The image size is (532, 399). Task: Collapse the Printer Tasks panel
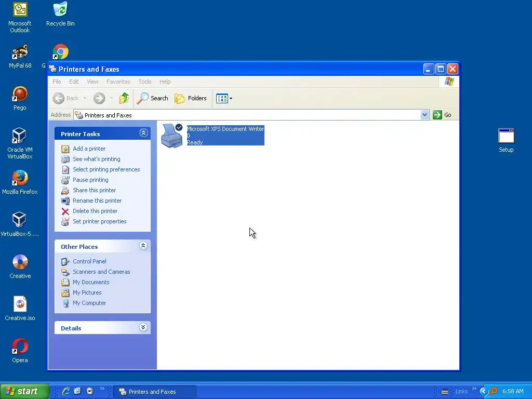(x=143, y=133)
